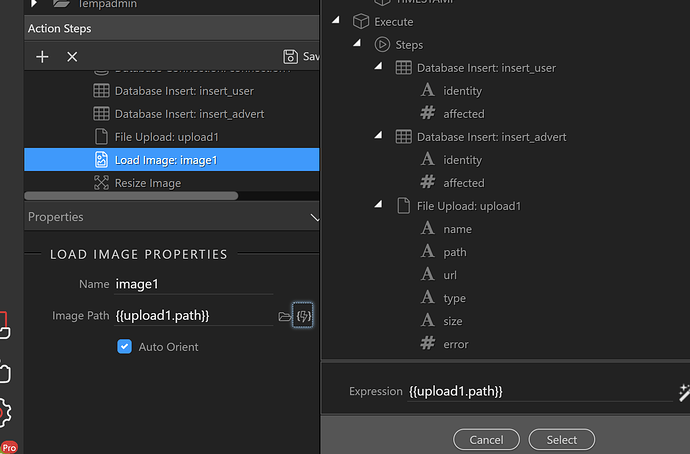The height and width of the screenshot is (454, 690).
Task: Click the settings gear icon in sidebar
Action: click(x=6, y=411)
